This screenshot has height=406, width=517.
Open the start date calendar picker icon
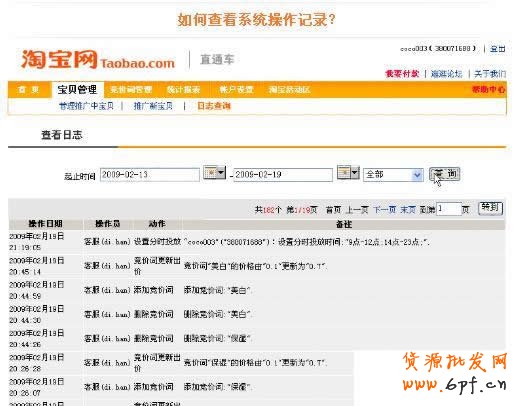[210, 172]
